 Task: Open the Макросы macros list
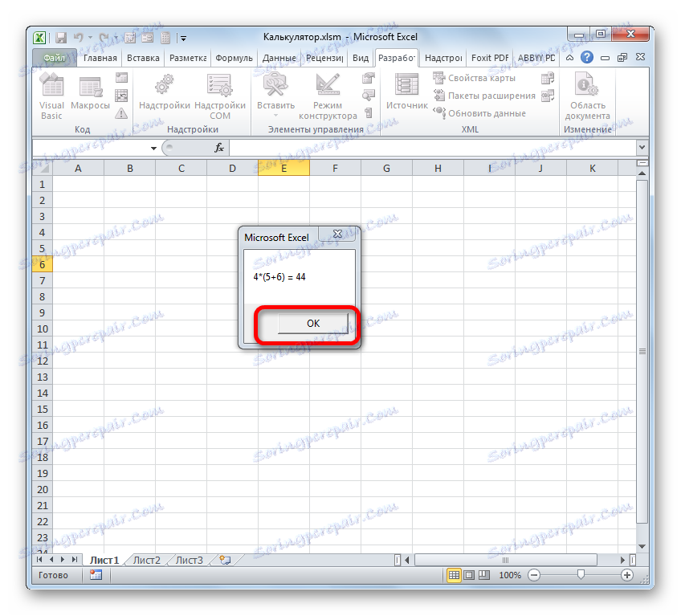click(x=90, y=92)
